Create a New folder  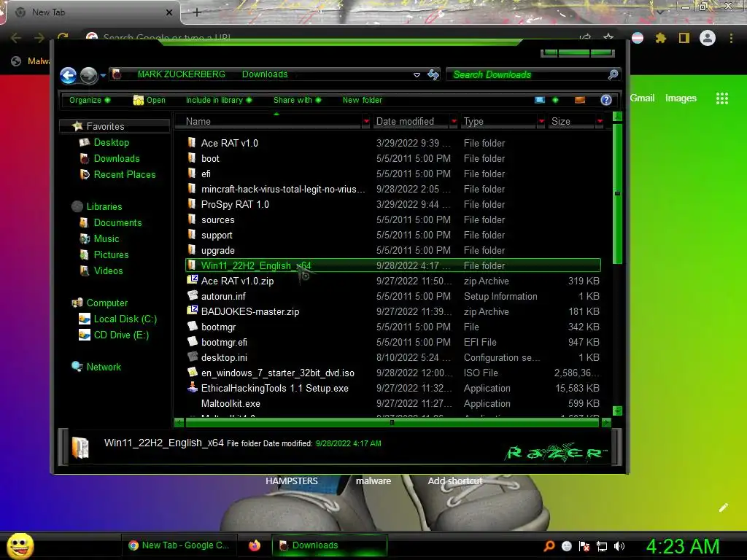coord(362,100)
